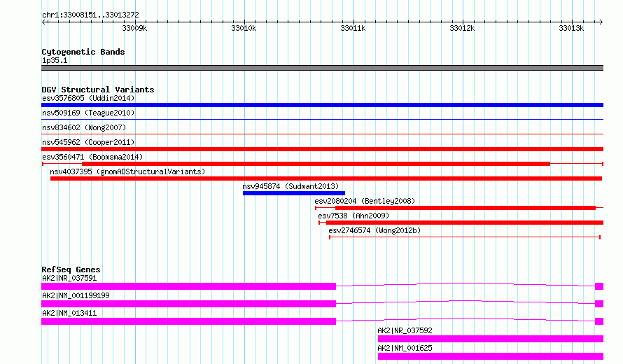Viewport: 623px width, 364px height.
Task: Open variant nsv834602 (Wong2007) label
Action: click(x=84, y=127)
